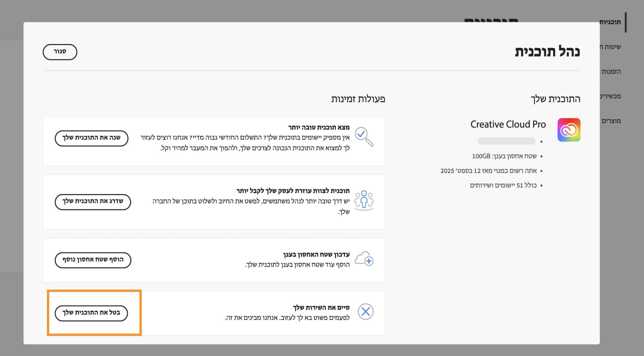Click the שנה את התוכנית שלך button
This screenshot has height=356, width=644.
point(91,138)
